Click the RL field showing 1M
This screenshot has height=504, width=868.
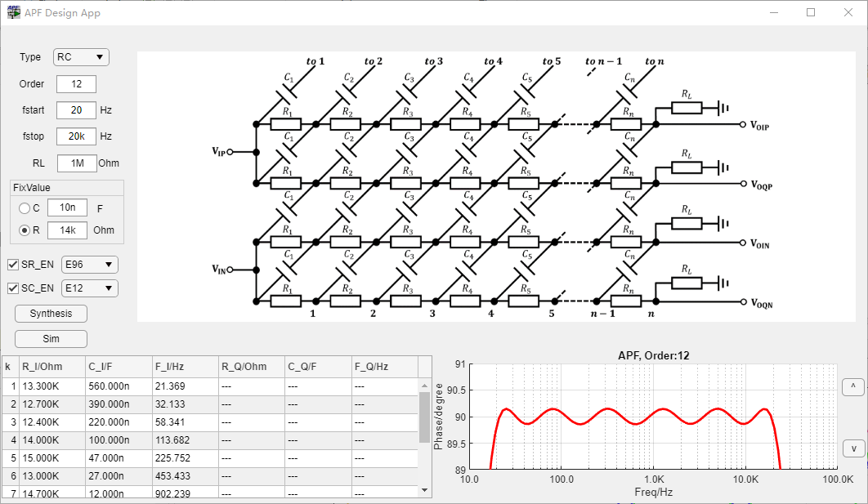pos(75,163)
